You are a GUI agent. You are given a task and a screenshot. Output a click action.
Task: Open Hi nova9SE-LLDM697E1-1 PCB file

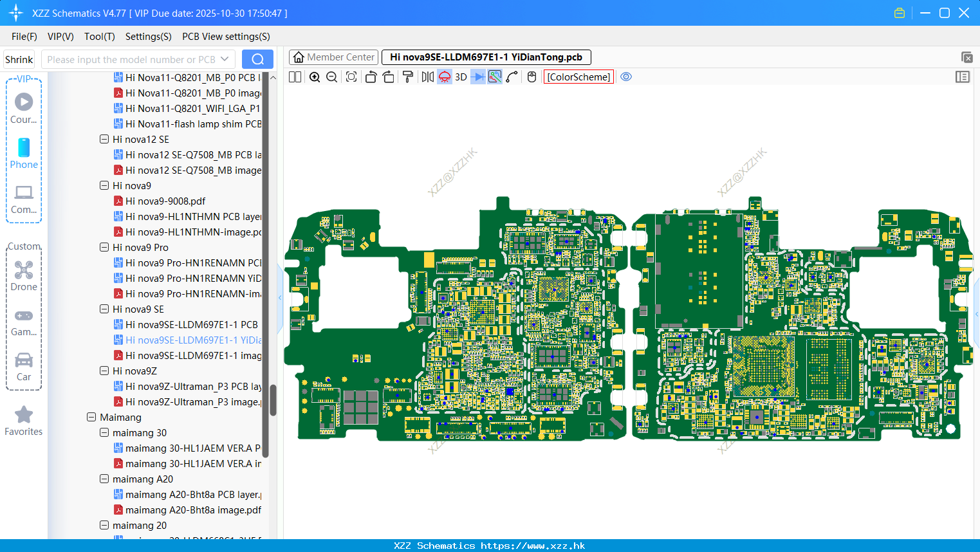click(x=186, y=324)
